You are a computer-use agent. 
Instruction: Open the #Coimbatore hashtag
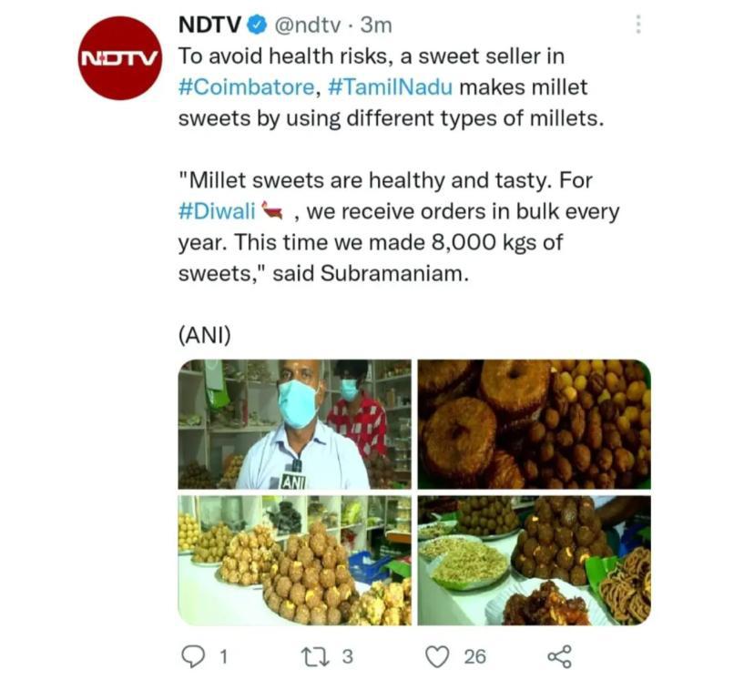coord(244,87)
